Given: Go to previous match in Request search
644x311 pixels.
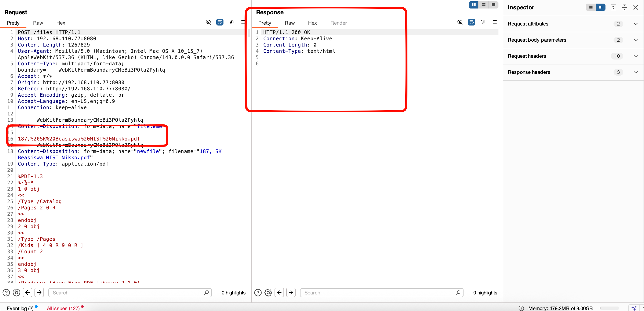Looking at the screenshot, I should click(28, 292).
